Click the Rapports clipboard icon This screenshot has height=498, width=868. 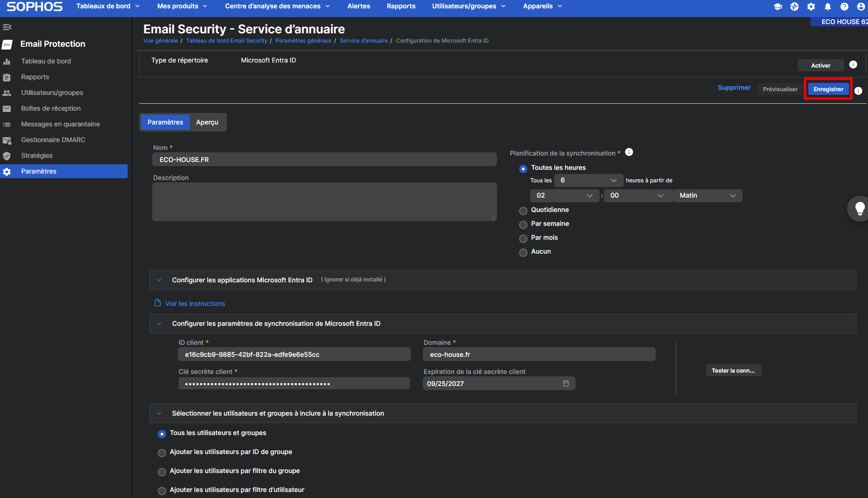7,77
